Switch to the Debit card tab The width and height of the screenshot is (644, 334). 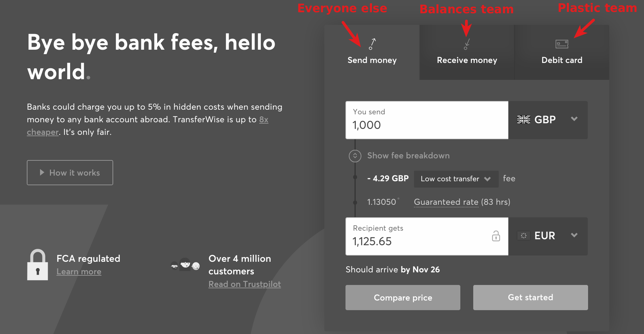coord(562,52)
